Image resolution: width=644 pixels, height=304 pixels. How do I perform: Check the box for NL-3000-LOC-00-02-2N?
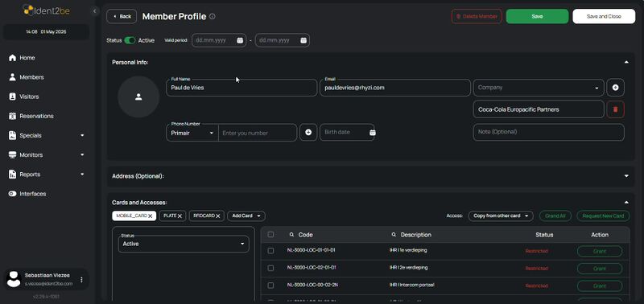(x=270, y=286)
